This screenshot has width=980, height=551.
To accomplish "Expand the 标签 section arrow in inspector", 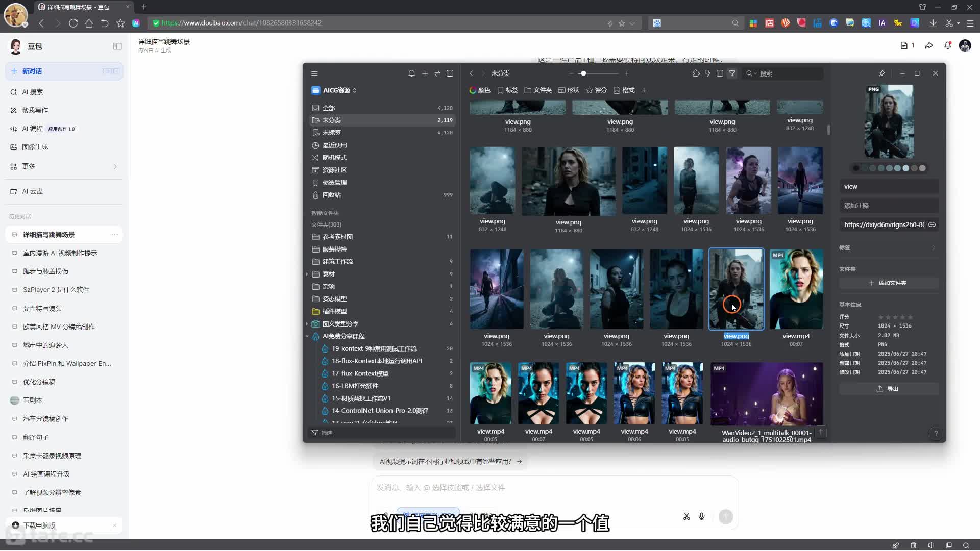I will coord(934,248).
